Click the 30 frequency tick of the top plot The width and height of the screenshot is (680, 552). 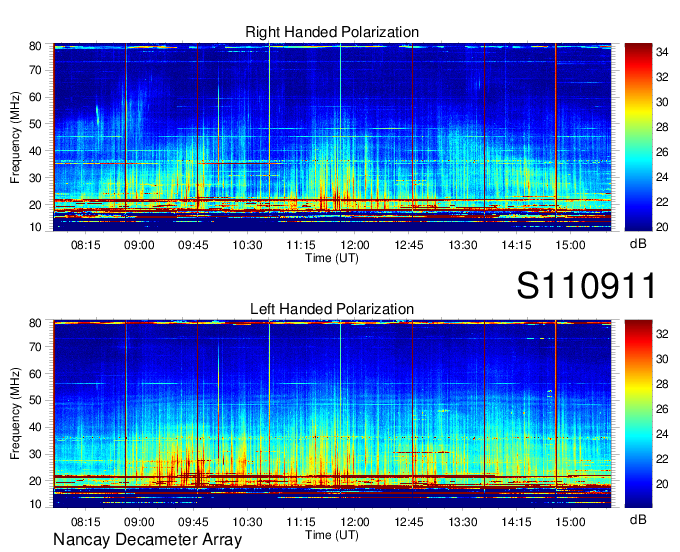[x=35, y=178]
